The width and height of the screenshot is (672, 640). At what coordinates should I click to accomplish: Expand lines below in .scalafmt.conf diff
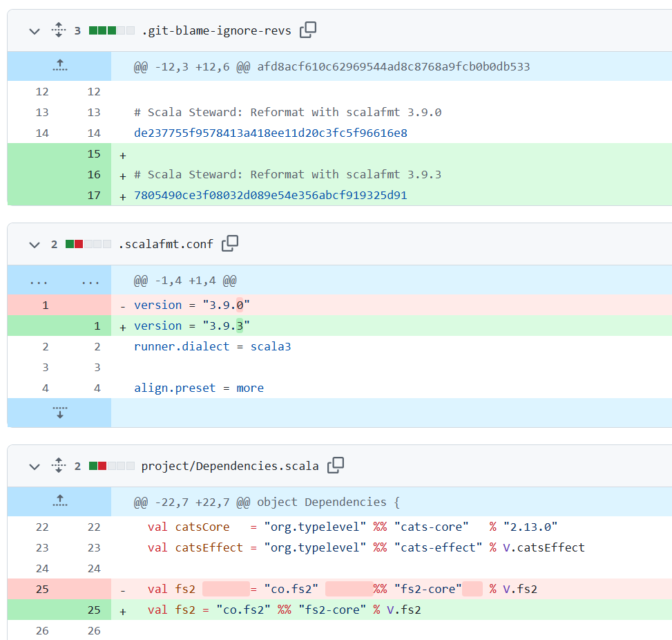[59, 413]
